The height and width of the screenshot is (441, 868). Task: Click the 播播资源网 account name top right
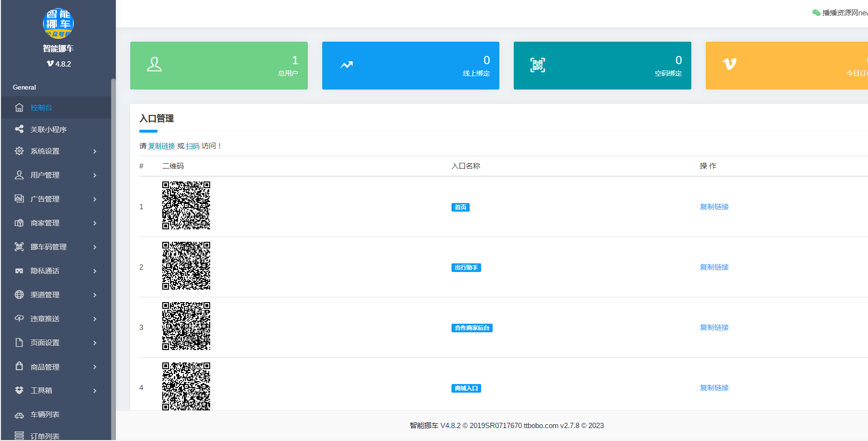click(x=845, y=13)
